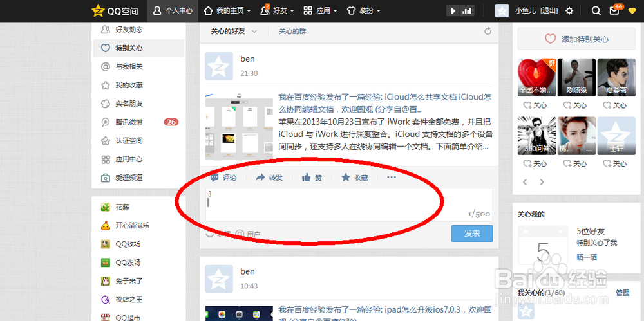Click the 收藏 favorite star button

[x=355, y=178]
